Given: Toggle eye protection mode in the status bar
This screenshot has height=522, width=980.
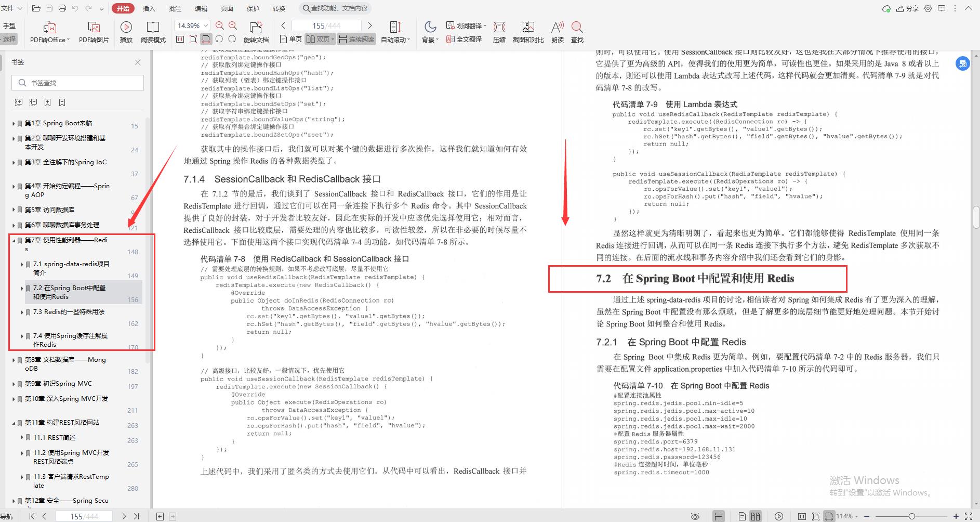Looking at the screenshot, I should pos(695,516).
